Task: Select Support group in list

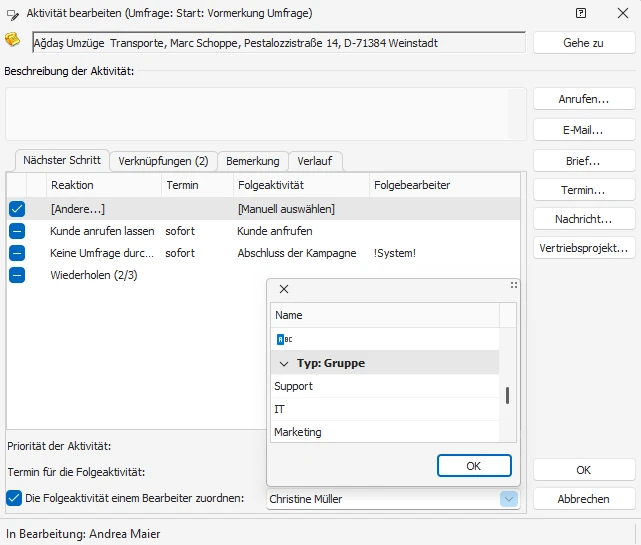Action: coord(385,386)
